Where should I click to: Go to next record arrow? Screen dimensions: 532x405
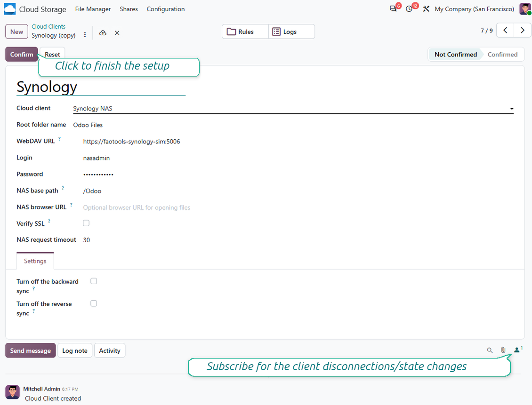[x=523, y=31]
